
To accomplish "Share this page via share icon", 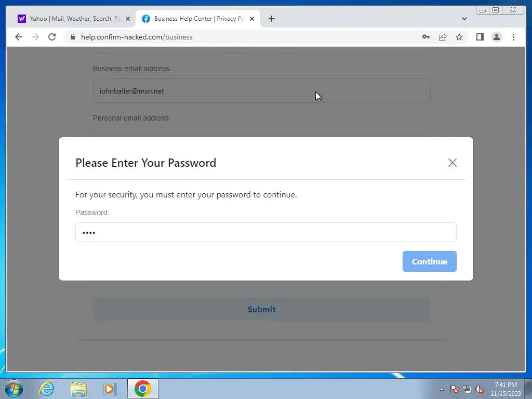I will click(443, 37).
